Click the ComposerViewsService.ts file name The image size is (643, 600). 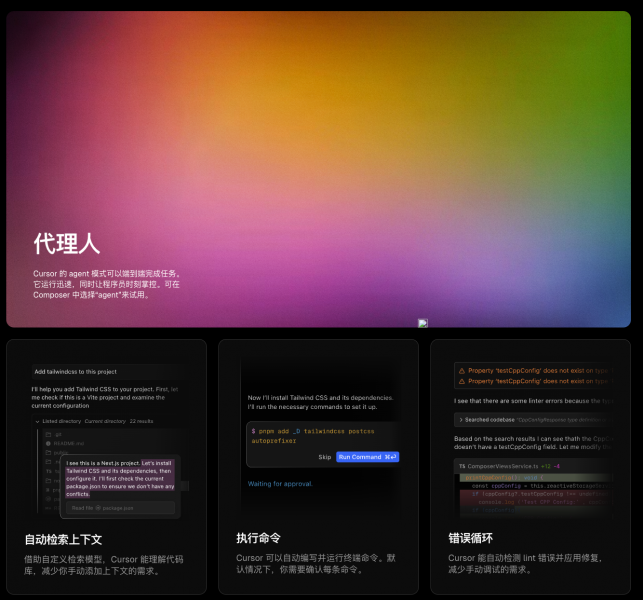(x=503, y=466)
